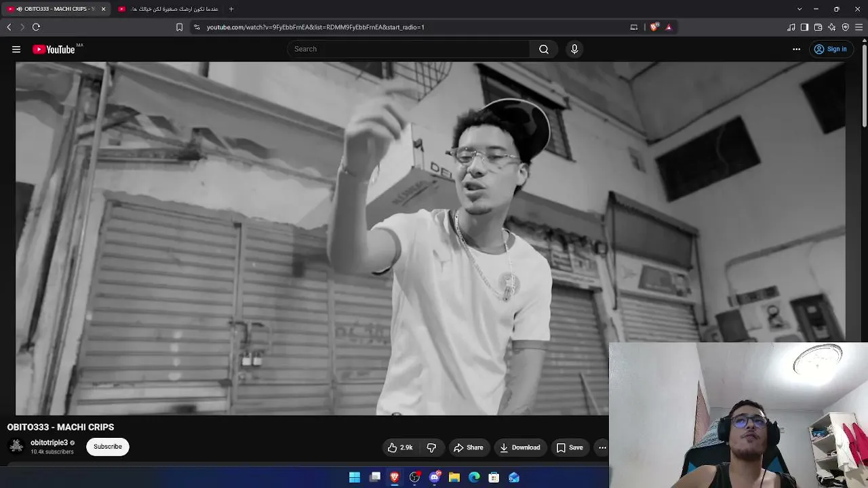868x488 pixels.
Task: Open the Brave main menu
Action: click(x=859, y=27)
